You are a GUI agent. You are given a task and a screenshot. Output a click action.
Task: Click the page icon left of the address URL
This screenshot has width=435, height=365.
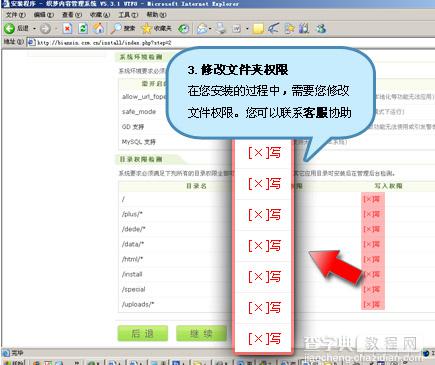(x=31, y=43)
